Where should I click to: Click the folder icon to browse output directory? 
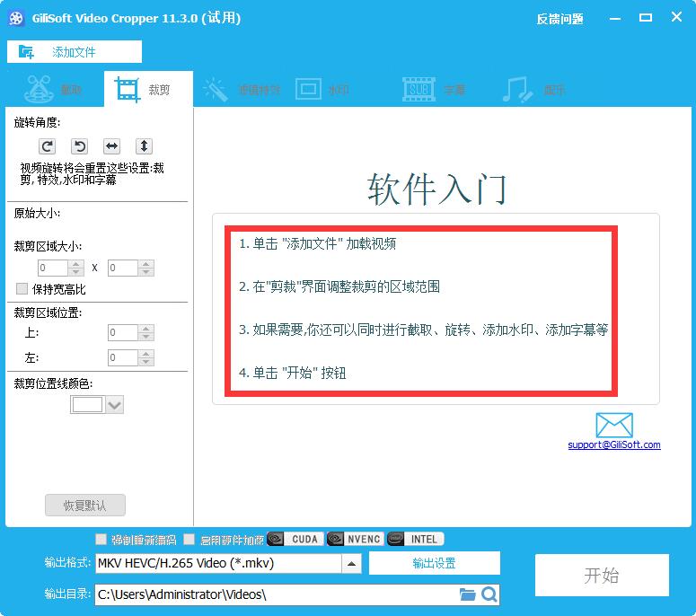tap(467, 594)
